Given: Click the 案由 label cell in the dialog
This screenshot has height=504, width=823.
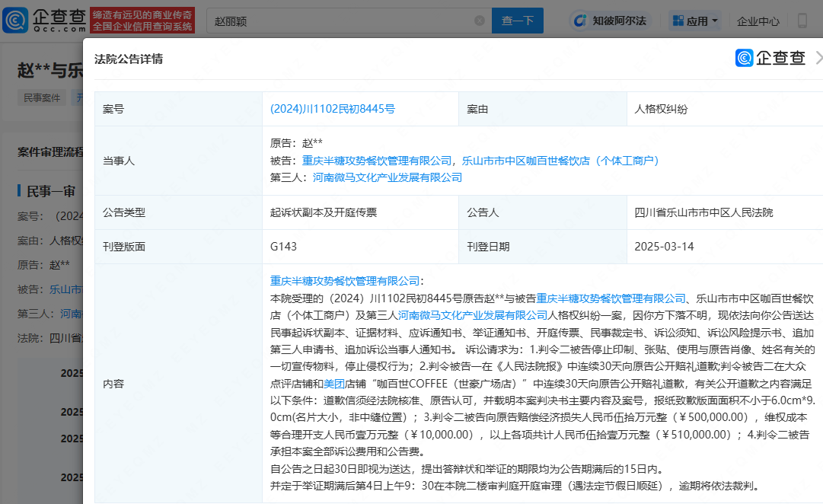Looking at the screenshot, I should (x=543, y=109).
